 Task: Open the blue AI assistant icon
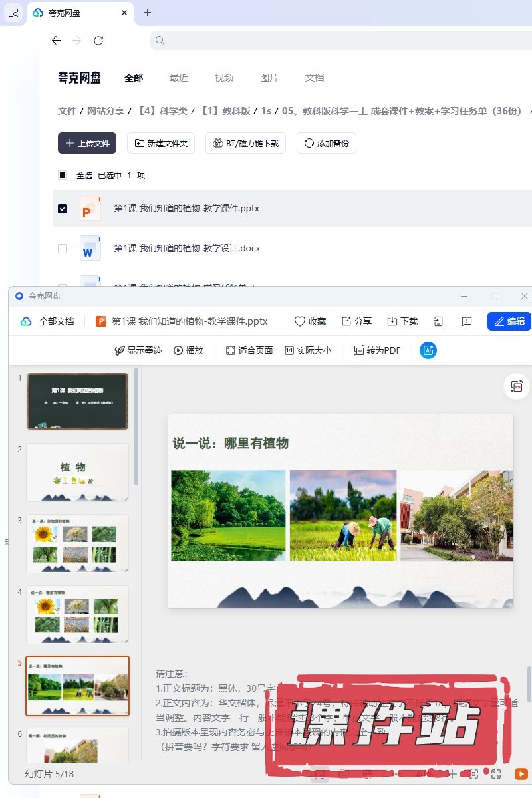pyautogui.click(x=428, y=350)
